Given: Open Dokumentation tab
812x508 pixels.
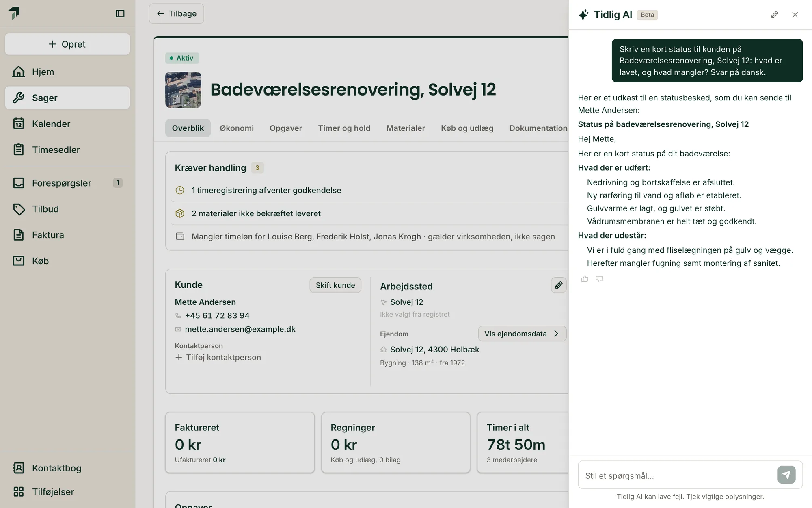Looking at the screenshot, I should pyautogui.click(x=538, y=128).
